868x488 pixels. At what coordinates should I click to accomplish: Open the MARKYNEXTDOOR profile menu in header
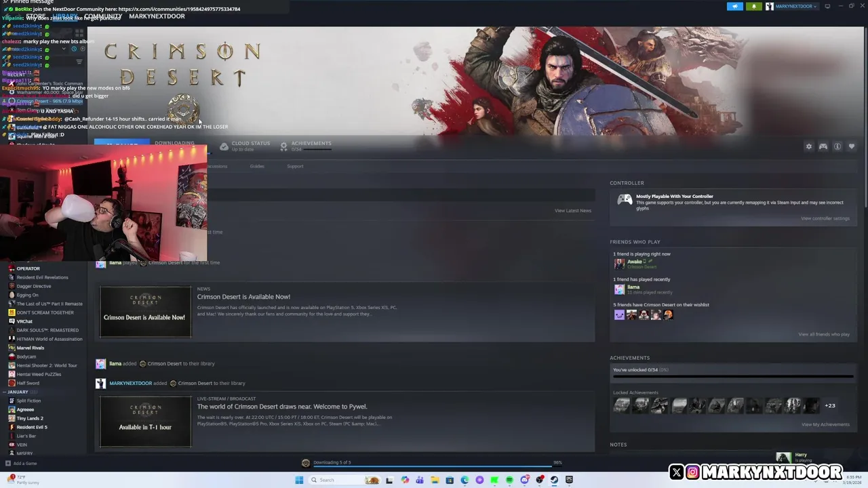click(157, 16)
